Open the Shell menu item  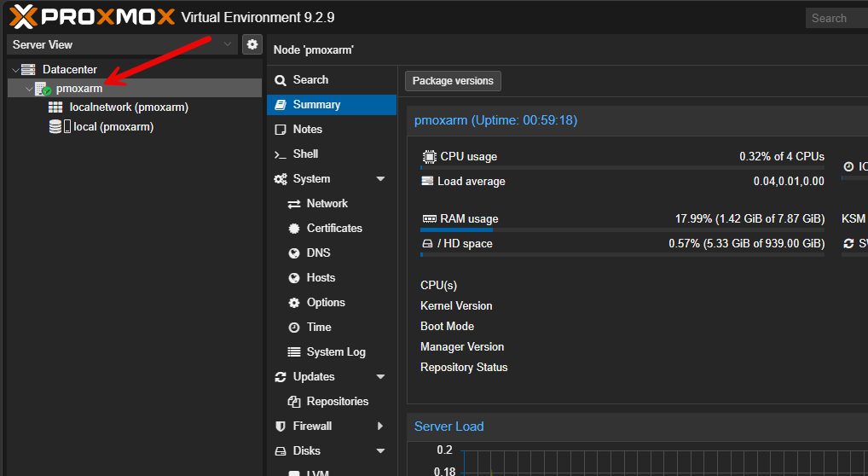point(332,154)
